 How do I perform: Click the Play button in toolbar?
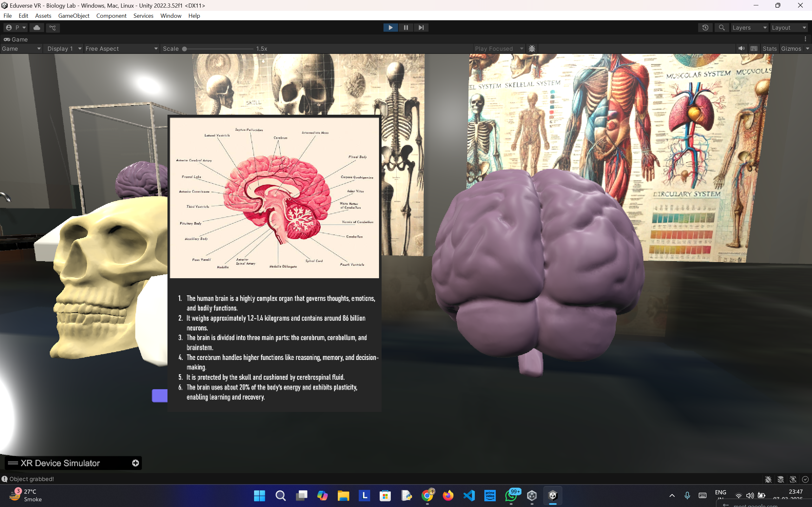(x=390, y=28)
